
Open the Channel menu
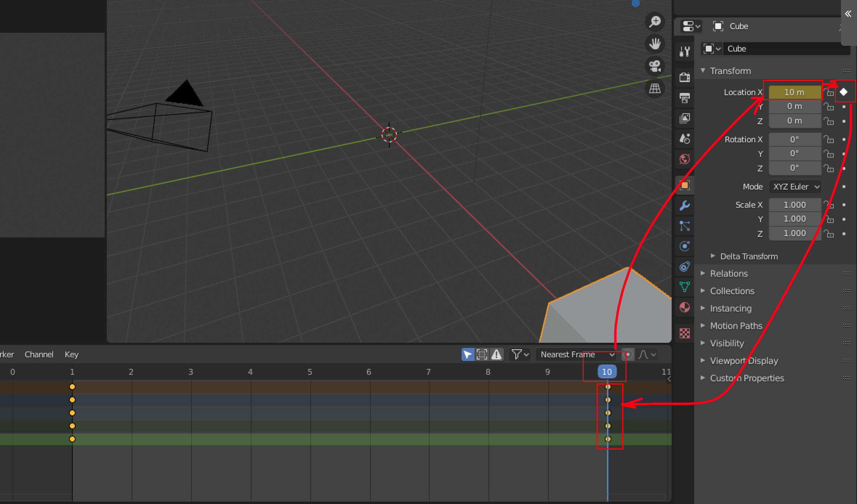39,354
